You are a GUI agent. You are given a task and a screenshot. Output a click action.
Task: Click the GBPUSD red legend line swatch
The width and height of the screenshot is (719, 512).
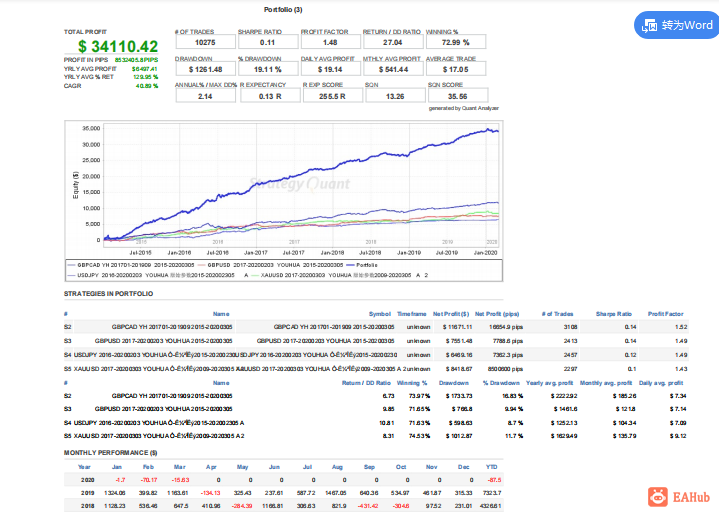coord(202,265)
